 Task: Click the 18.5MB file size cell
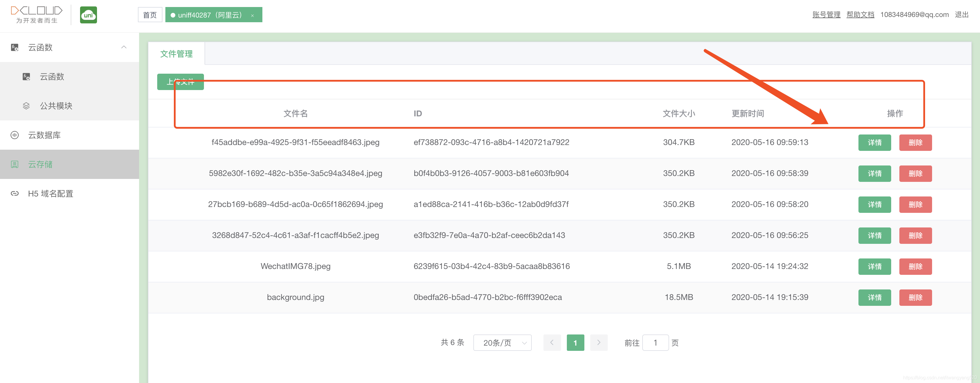[679, 297]
